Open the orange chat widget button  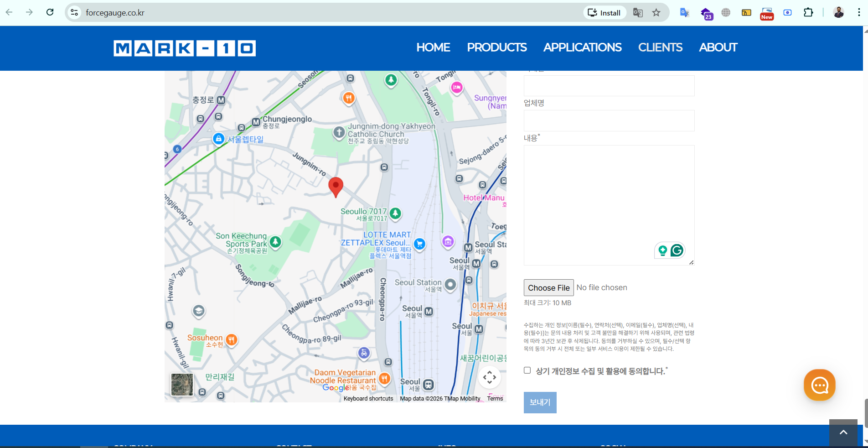[x=819, y=385]
